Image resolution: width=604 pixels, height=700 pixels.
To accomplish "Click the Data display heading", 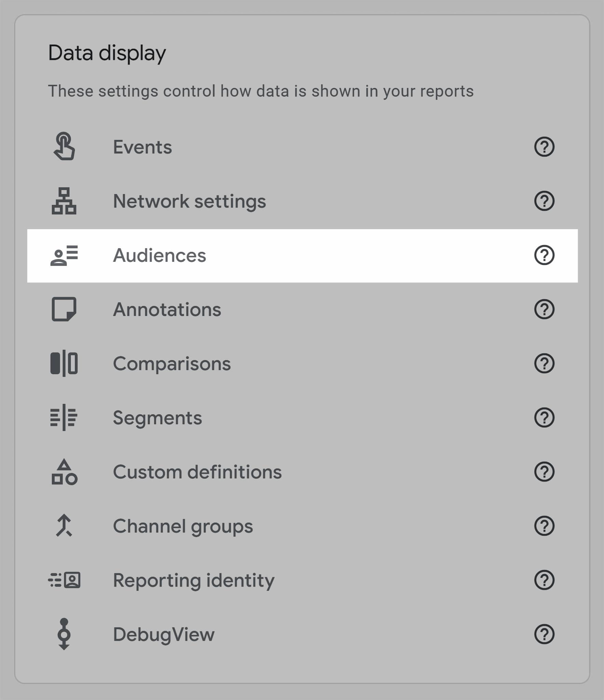I will pos(107,53).
